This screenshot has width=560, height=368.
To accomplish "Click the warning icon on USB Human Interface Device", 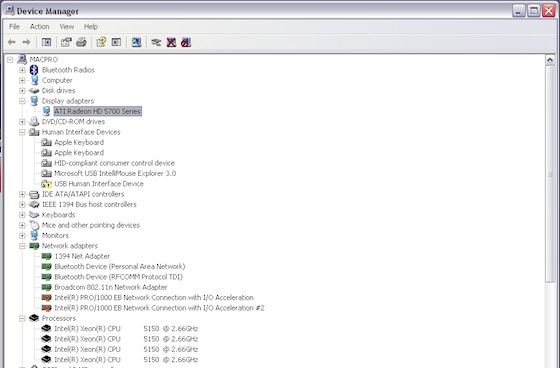I will [46, 184].
